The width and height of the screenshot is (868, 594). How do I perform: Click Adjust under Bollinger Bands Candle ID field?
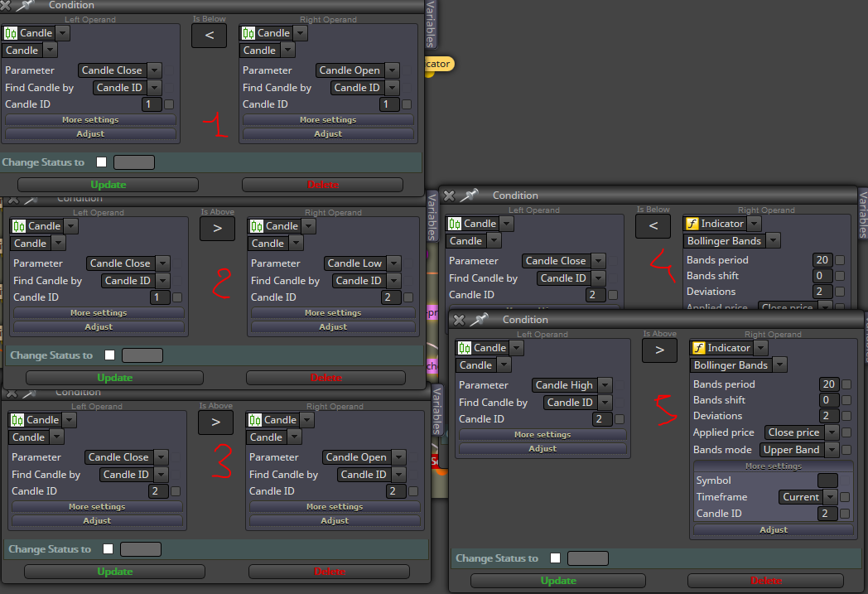774,529
